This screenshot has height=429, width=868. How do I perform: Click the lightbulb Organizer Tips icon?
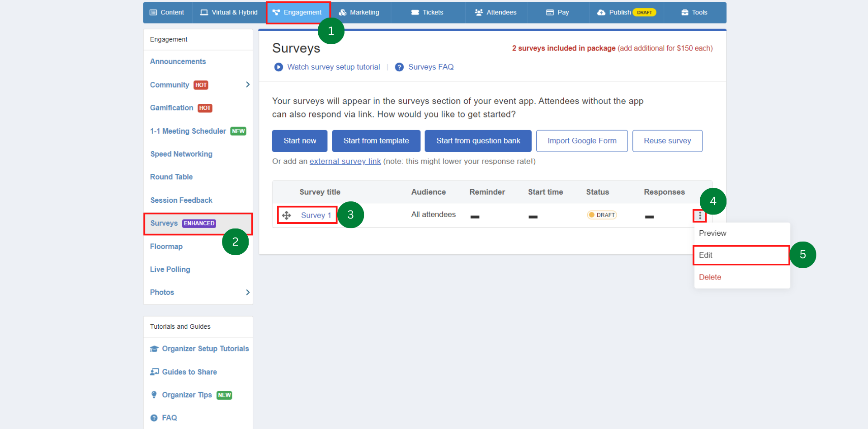[x=154, y=395]
